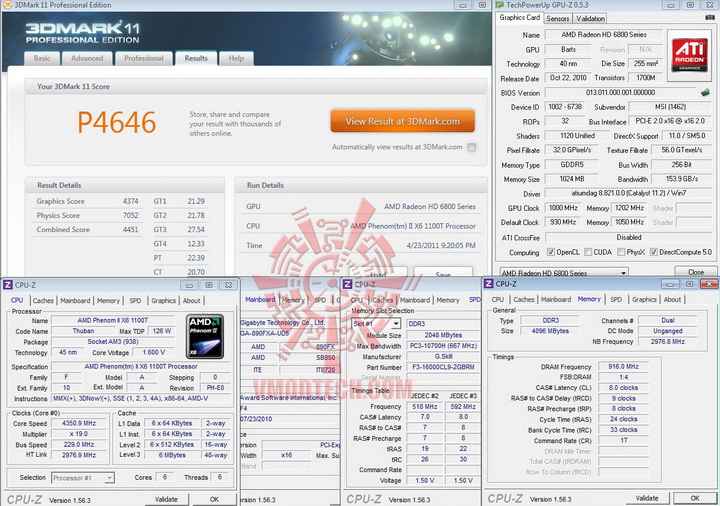Open the GPU selection dropdown in GPU-Z
This screenshot has width=720, height=506.
[x=563, y=273]
